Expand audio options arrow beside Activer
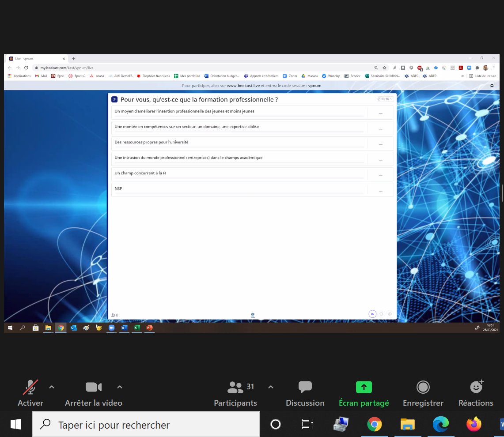 (52, 387)
